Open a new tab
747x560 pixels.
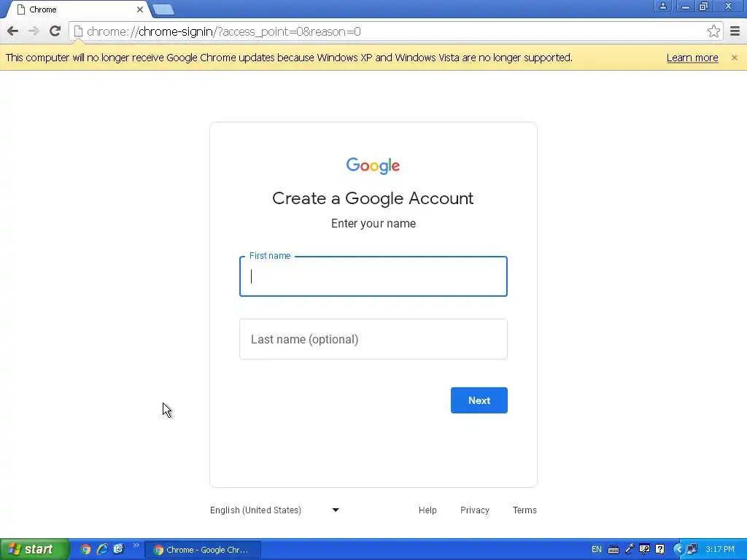[163, 9]
